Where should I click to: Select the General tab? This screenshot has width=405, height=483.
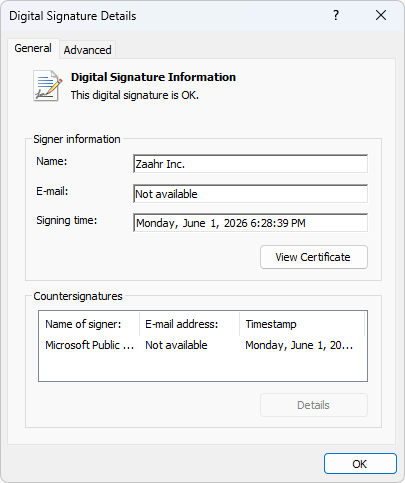coord(33,48)
